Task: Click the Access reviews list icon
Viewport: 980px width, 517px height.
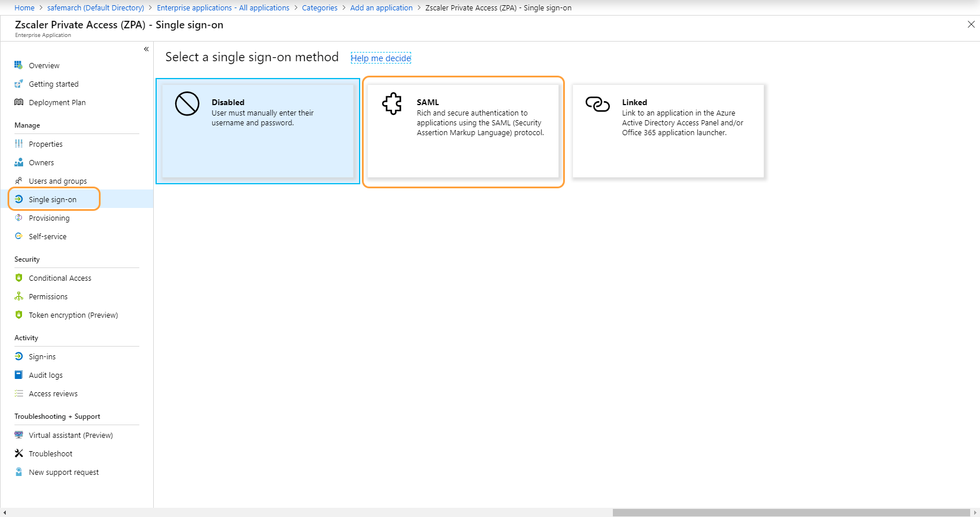Action: (19, 393)
